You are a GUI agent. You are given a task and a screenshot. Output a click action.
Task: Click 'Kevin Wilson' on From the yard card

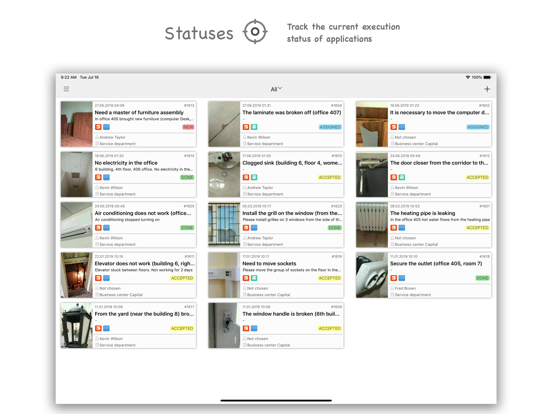[111, 339]
